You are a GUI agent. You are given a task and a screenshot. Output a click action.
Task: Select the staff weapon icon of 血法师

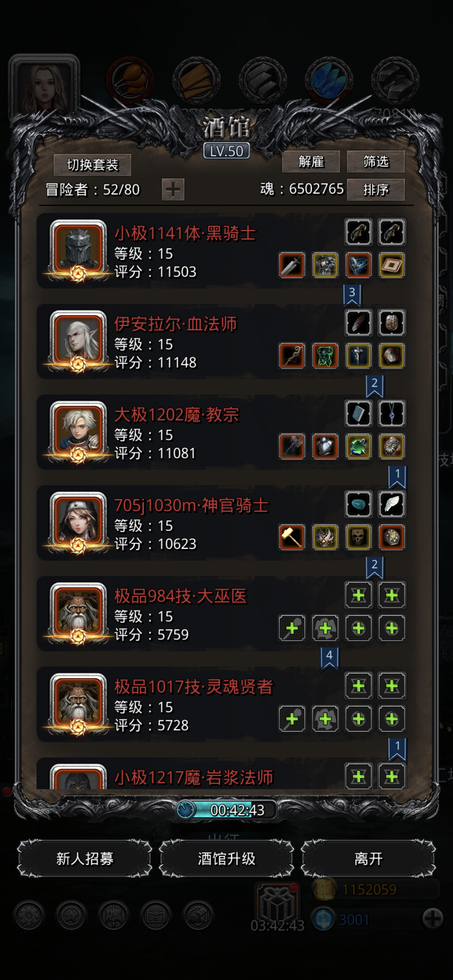(x=292, y=356)
